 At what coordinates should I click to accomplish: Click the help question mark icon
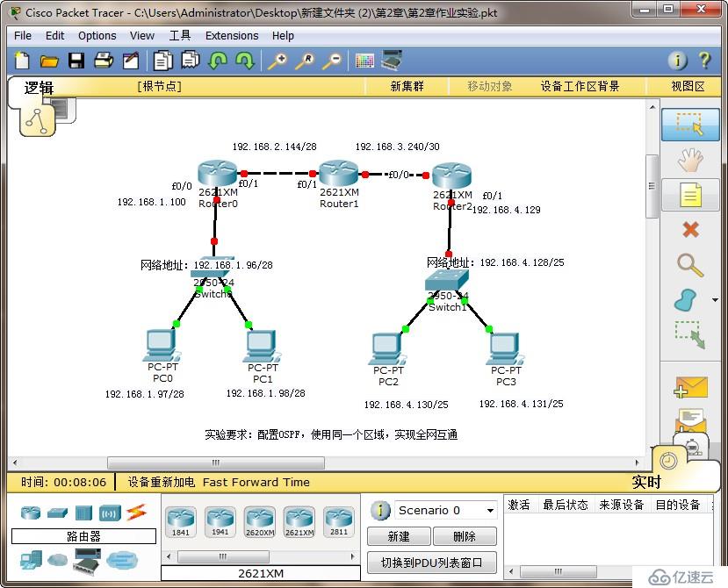point(704,61)
